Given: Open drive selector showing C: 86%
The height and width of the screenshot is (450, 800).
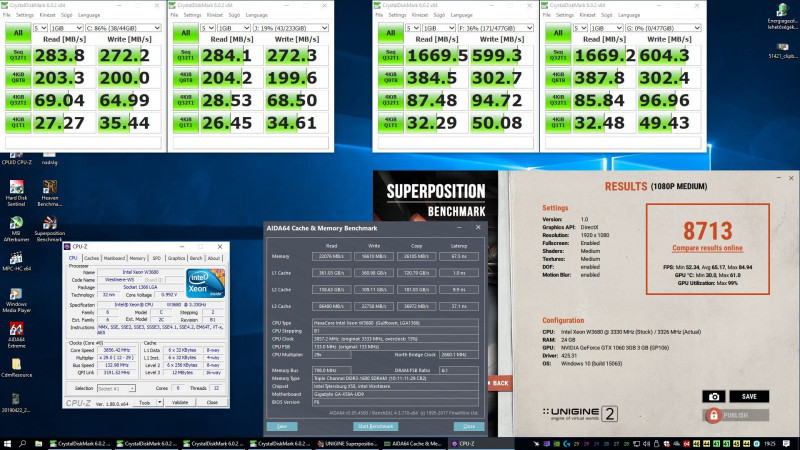Looking at the screenshot, I should (123, 28).
